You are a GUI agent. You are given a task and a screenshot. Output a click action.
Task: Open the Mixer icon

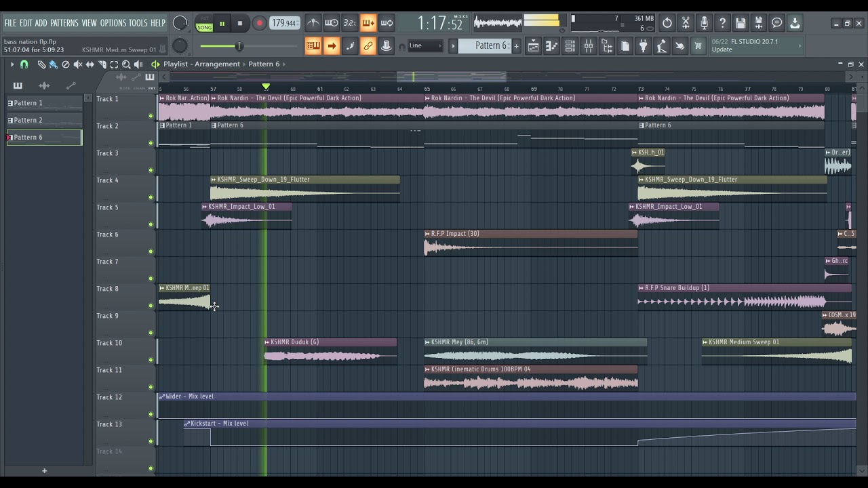tap(588, 46)
